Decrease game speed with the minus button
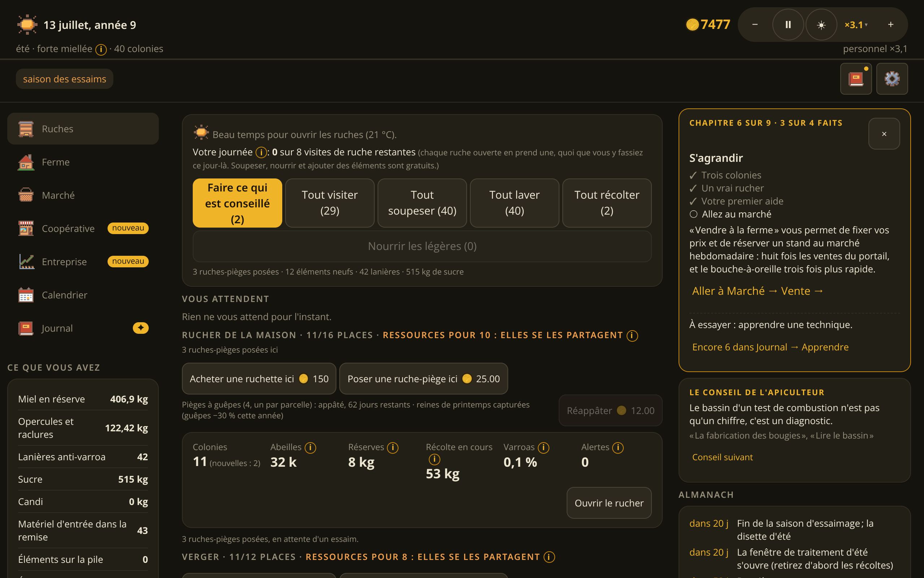 [x=755, y=25]
